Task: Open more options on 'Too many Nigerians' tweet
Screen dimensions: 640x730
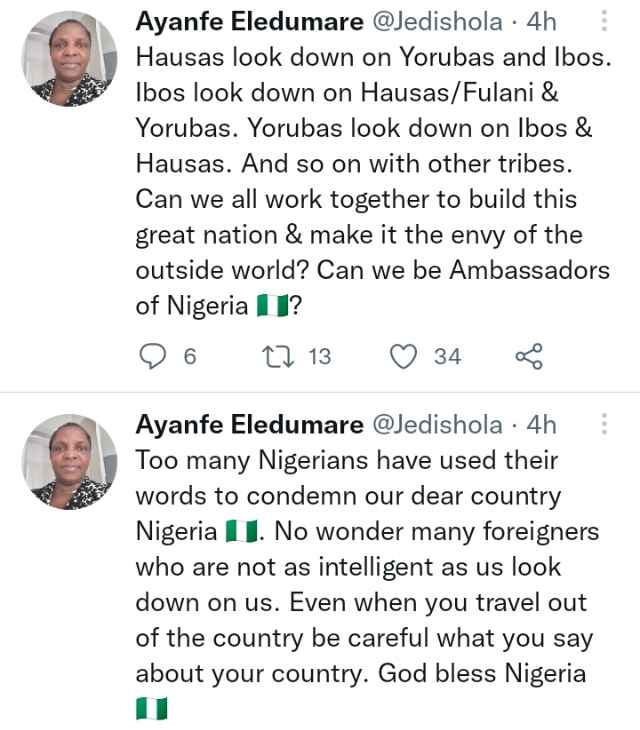Action: (603, 424)
